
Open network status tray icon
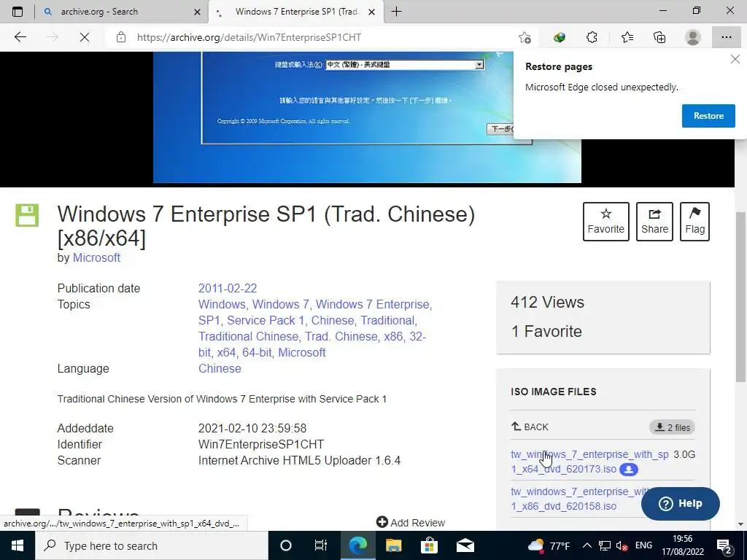click(x=605, y=545)
